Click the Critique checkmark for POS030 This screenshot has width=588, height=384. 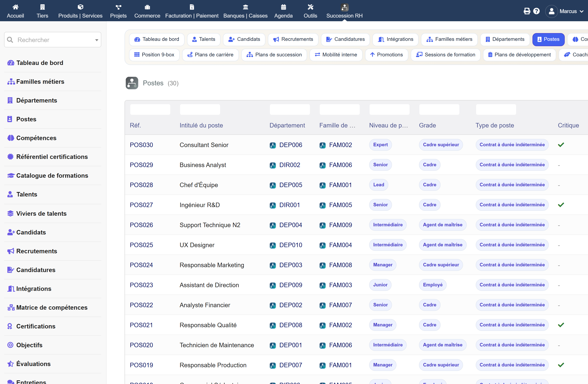[561, 145]
